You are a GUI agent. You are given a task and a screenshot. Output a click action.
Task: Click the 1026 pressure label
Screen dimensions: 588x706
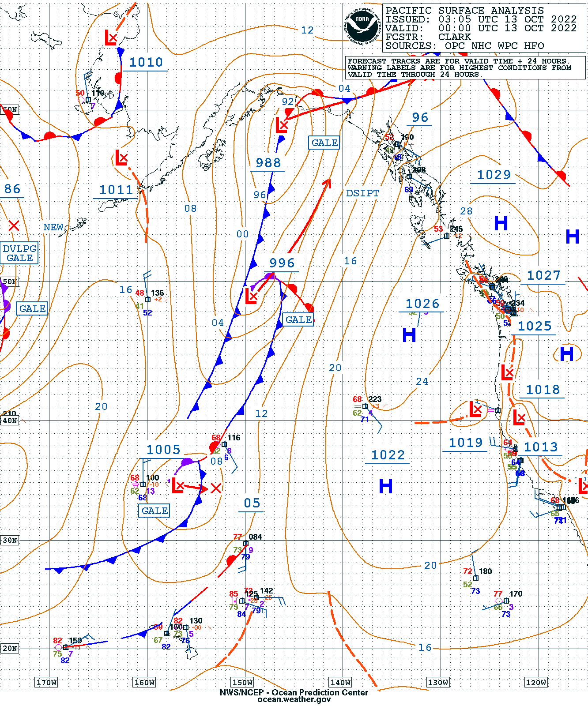422,304
